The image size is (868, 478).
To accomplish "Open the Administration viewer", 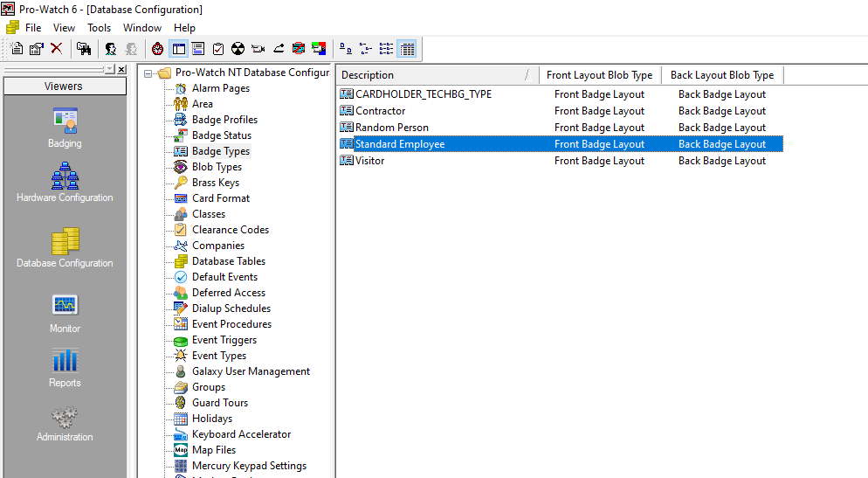I will (65, 422).
